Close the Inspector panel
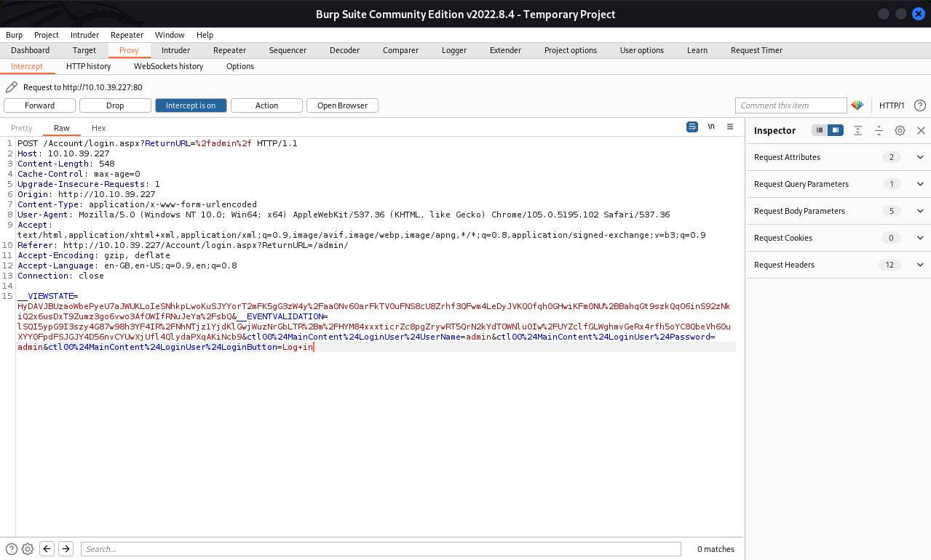Viewport: 931px width, 560px height. (921, 130)
